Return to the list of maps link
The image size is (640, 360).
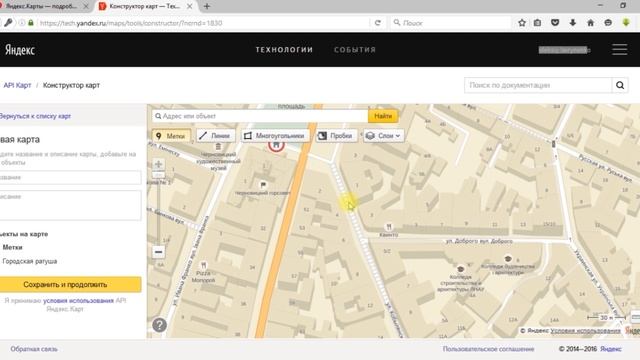coord(36,116)
